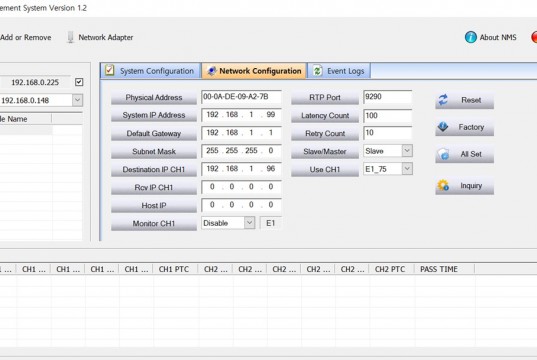
Task: Click Add or Remove in toolbar
Action: (26, 37)
